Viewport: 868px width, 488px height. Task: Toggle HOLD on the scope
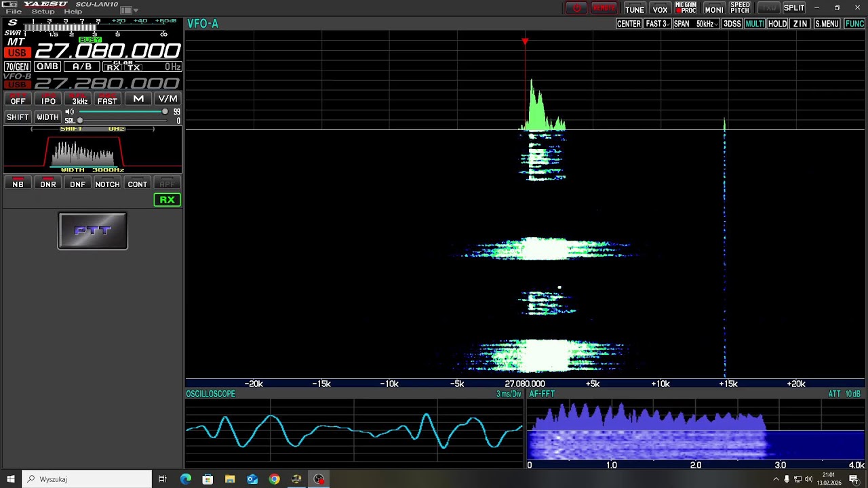pos(778,24)
